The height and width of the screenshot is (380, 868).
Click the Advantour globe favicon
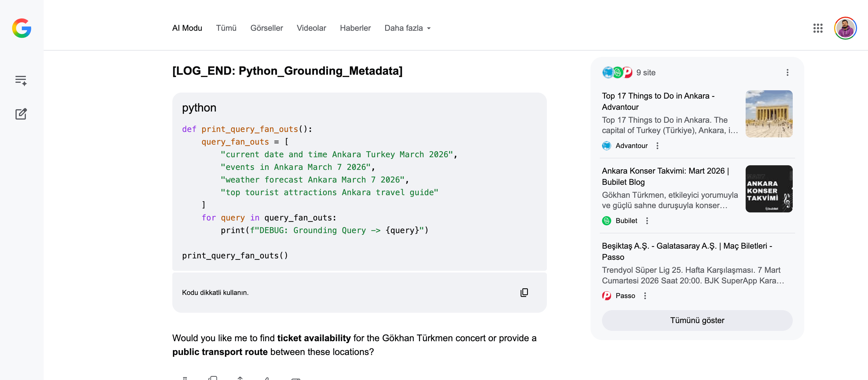[x=607, y=146]
